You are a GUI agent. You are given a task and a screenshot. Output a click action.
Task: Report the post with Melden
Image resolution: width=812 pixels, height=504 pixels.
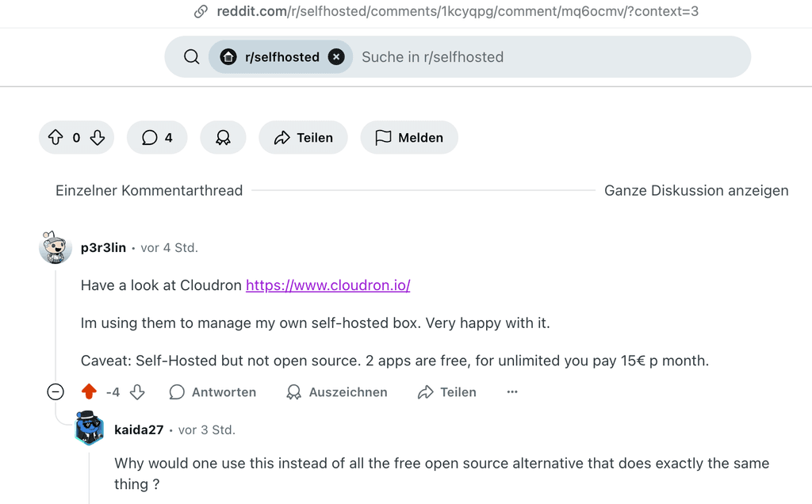coord(409,138)
